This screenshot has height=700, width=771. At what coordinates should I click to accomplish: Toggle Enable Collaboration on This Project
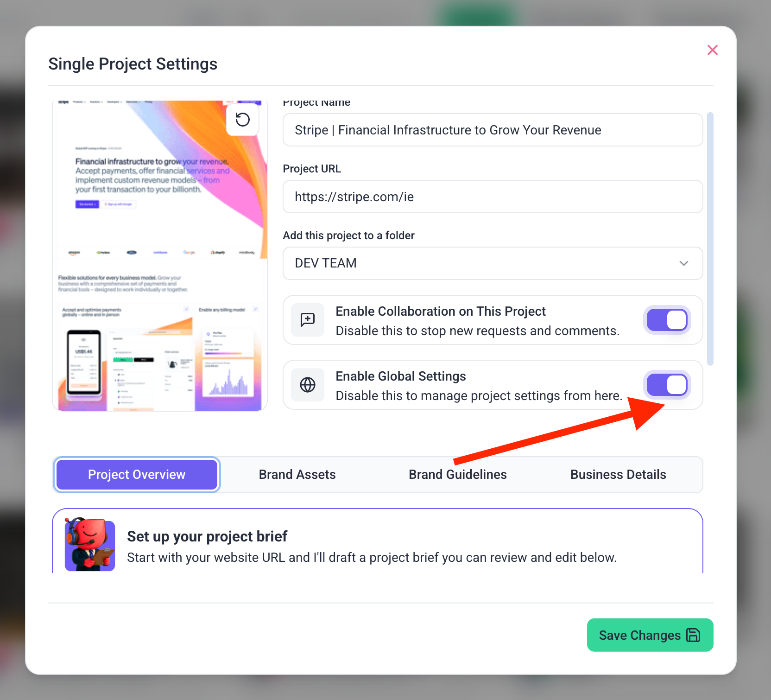[x=667, y=320]
